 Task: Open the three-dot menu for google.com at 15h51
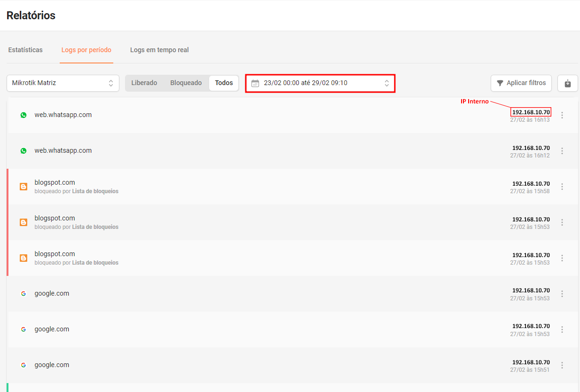[562, 365]
